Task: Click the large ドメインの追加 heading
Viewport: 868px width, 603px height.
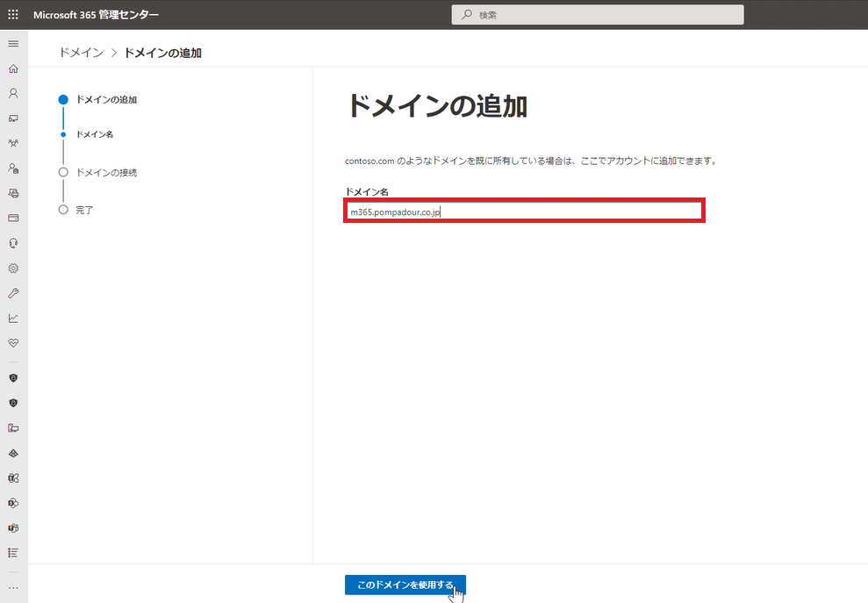Action: click(x=437, y=105)
